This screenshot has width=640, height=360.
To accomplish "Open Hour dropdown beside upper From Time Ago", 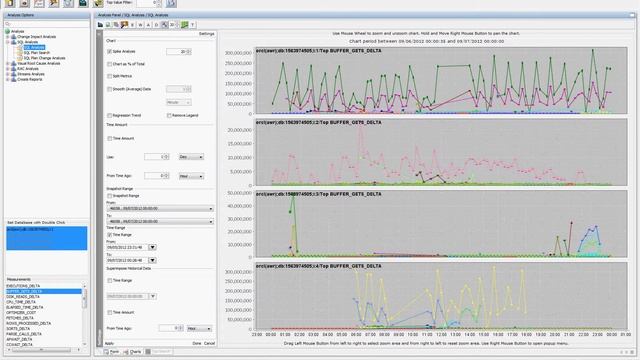I will (191, 176).
